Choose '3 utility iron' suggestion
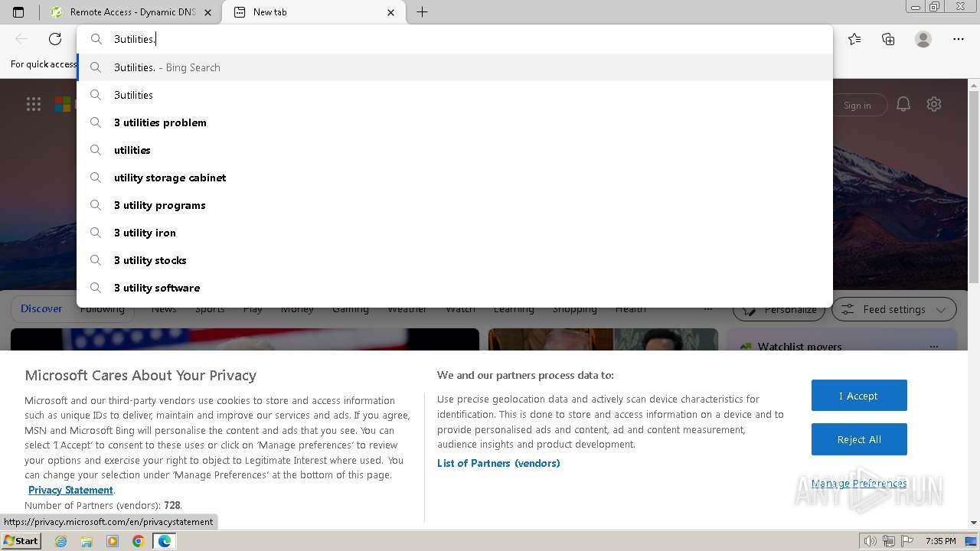Viewport: 980px width, 551px height. pos(455,233)
